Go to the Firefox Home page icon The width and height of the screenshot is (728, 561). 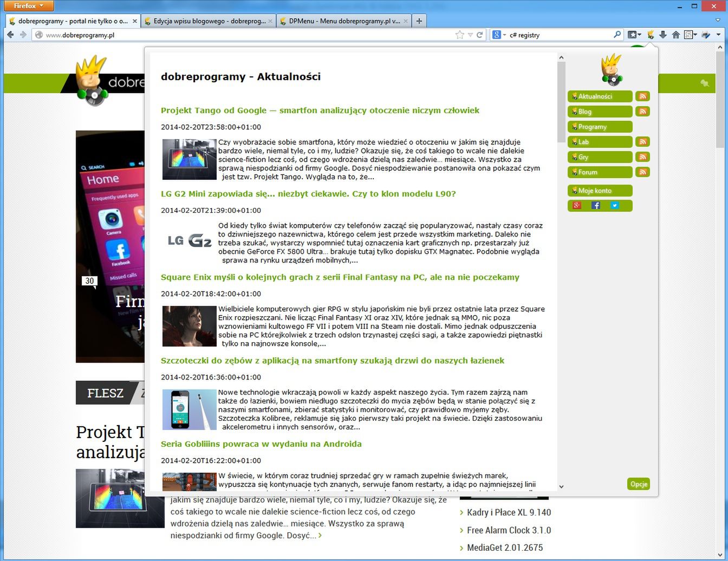coord(676,35)
